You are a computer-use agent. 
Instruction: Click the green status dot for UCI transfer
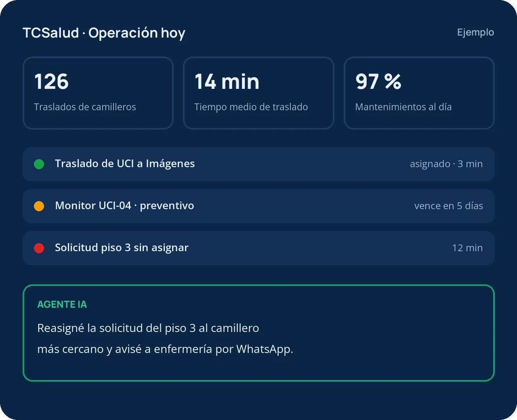click(x=39, y=164)
